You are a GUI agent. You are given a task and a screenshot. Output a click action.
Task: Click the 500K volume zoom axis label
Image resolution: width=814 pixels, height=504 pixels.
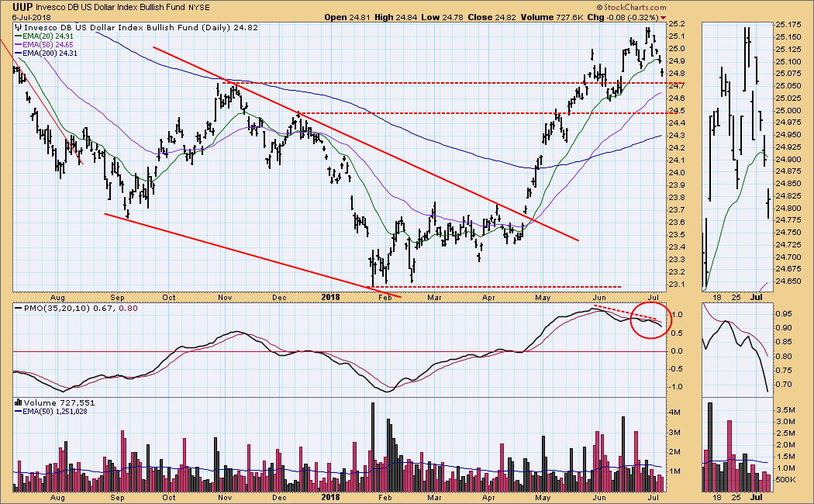[785, 480]
